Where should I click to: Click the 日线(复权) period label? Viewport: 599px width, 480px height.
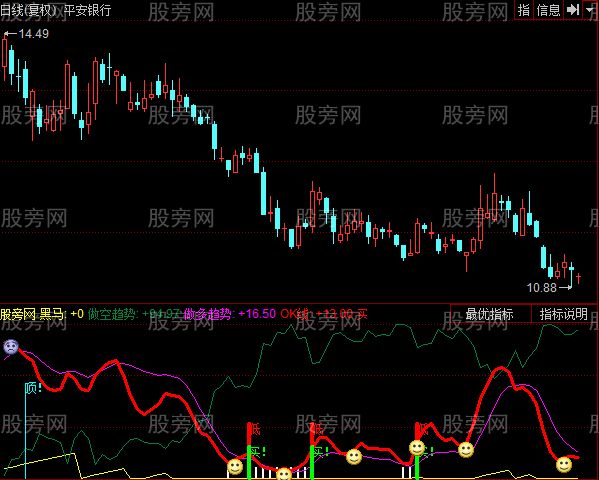tap(28, 10)
